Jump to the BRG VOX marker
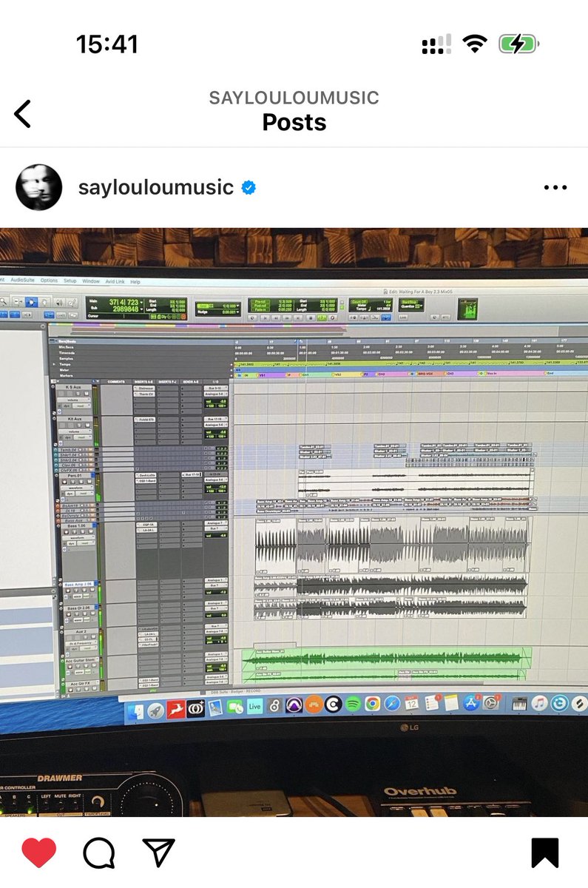 425,374
